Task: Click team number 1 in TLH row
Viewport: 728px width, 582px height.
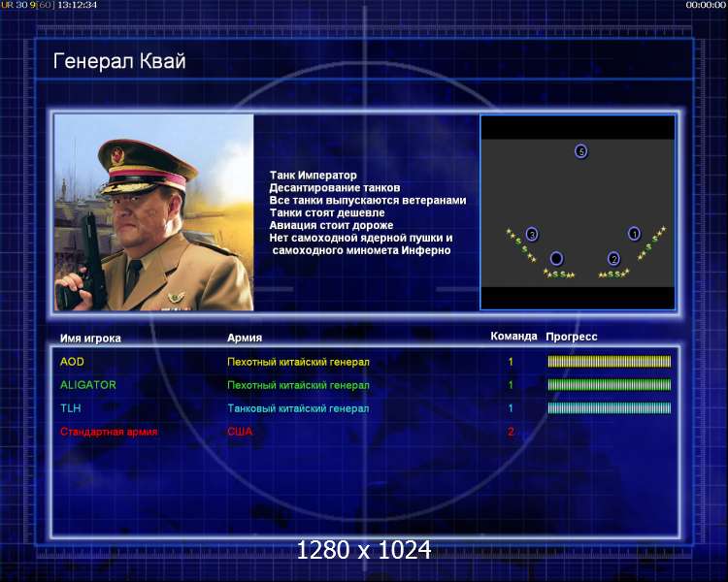Action: pyautogui.click(x=511, y=408)
